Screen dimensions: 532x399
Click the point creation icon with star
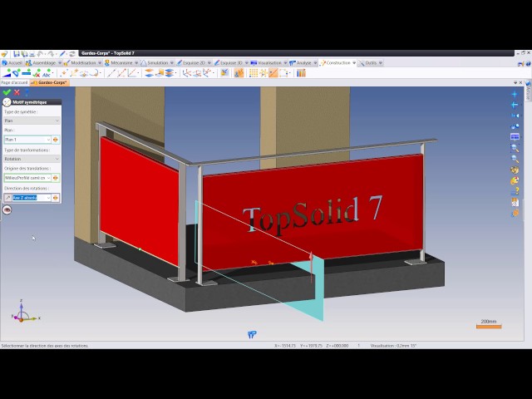64,73
